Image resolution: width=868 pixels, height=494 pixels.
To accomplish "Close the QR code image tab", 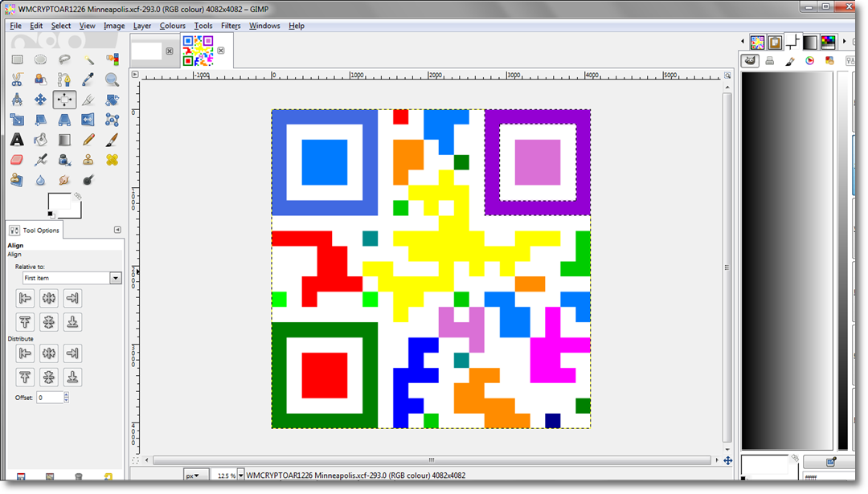I will tap(221, 51).
